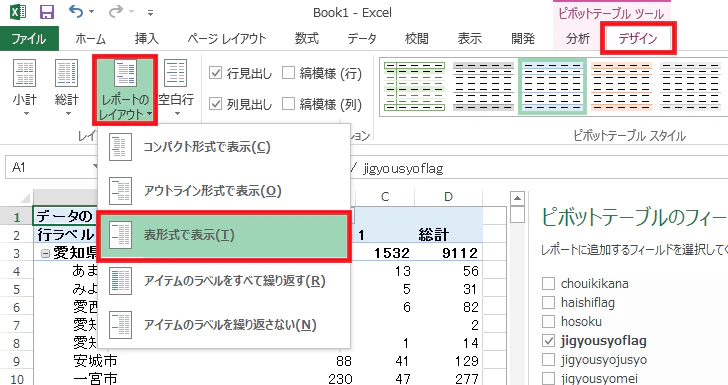Open the ファイル tab
728x385 pixels.
pos(29,39)
